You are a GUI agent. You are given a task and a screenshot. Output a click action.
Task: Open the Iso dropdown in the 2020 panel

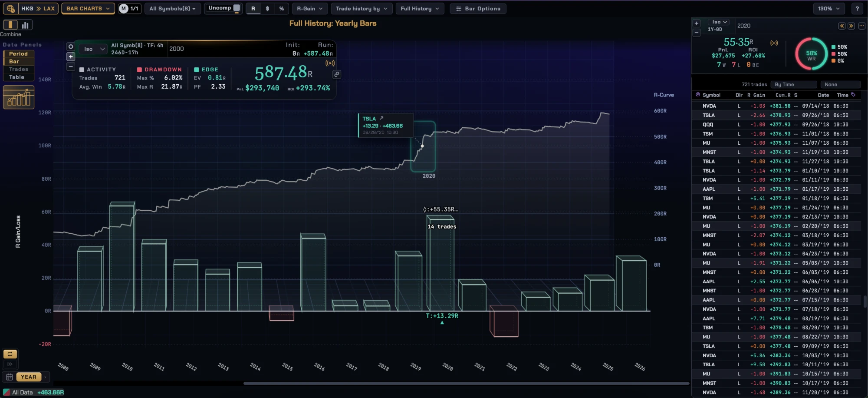(719, 22)
